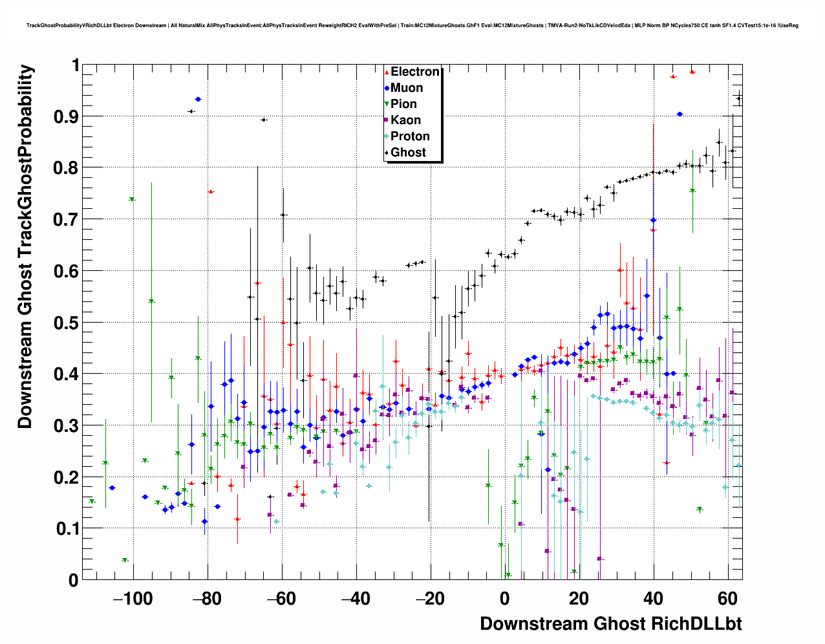Click the black Ghost marker in legend
The image size is (825, 644).
coord(387,153)
